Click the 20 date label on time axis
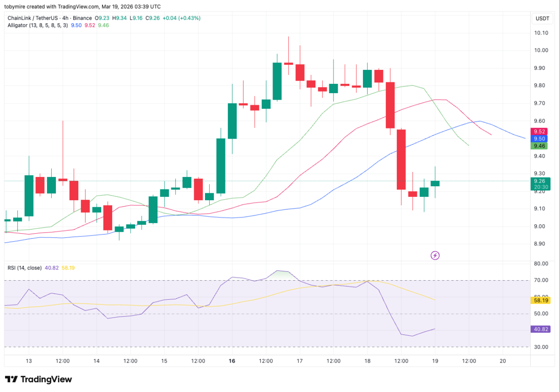Screen dimensions: 559x392 [x=503, y=361]
